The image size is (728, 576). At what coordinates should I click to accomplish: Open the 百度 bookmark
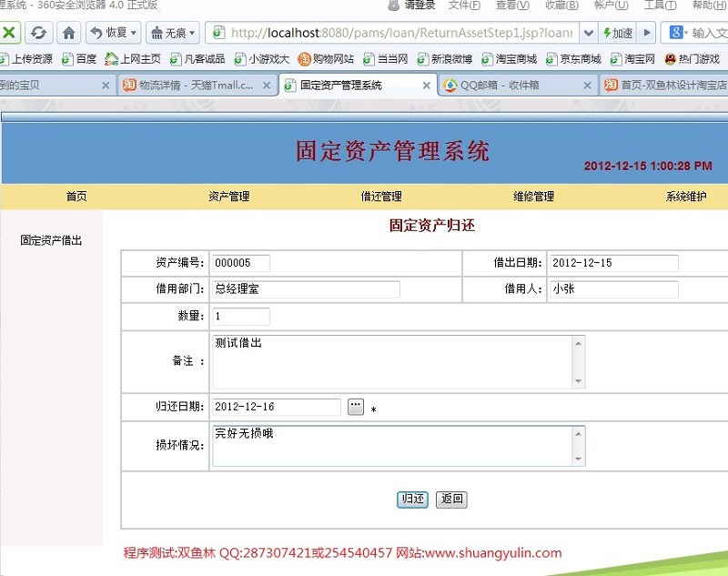point(79,59)
